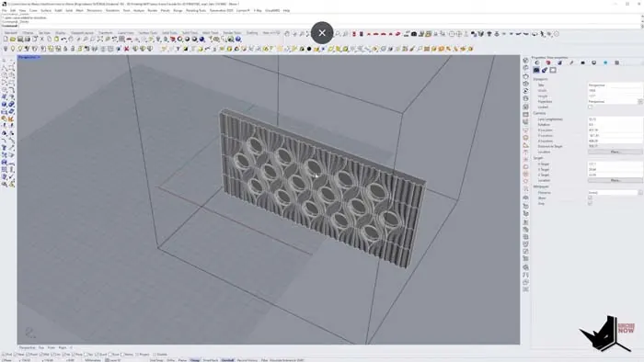Click the Target Location Place button
644x362 pixels.
[x=615, y=180]
